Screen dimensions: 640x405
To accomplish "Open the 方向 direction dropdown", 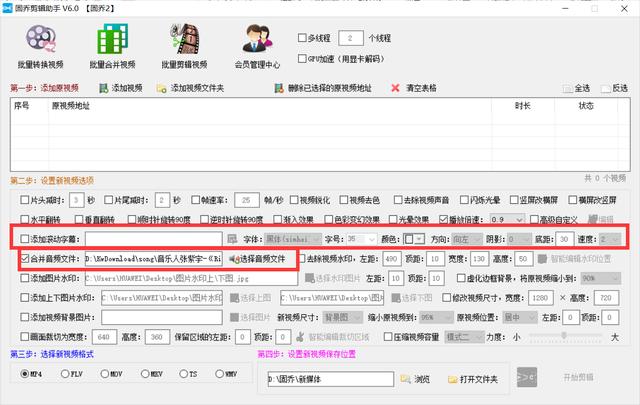I will click(x=467, y=239).
